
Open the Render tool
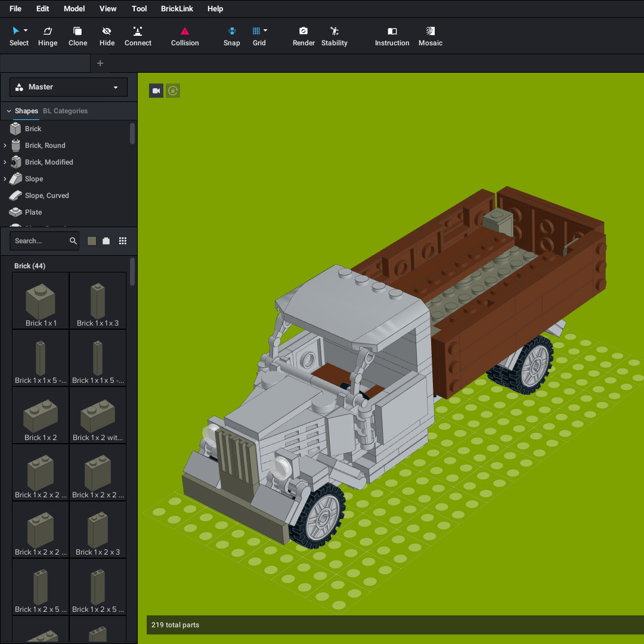[304, 36]
